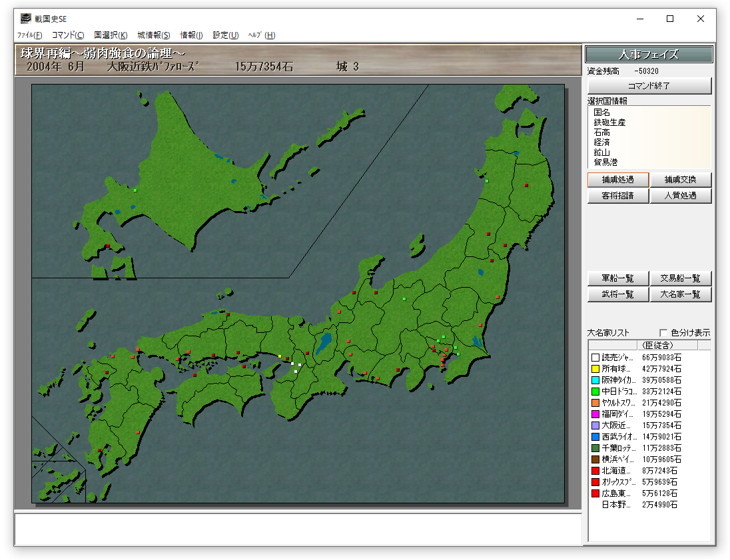
Task: Select the orange swatch beside ヤクルトスワ…
Action: tap(595, 403)
